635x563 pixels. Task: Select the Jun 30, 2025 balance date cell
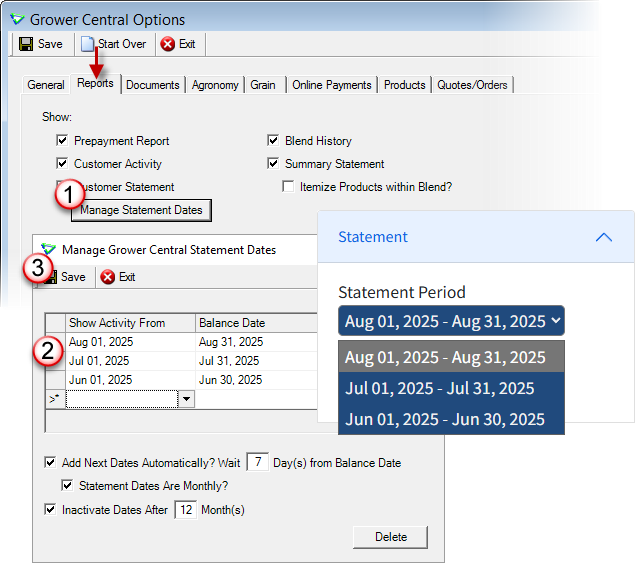tap(257, 380)
